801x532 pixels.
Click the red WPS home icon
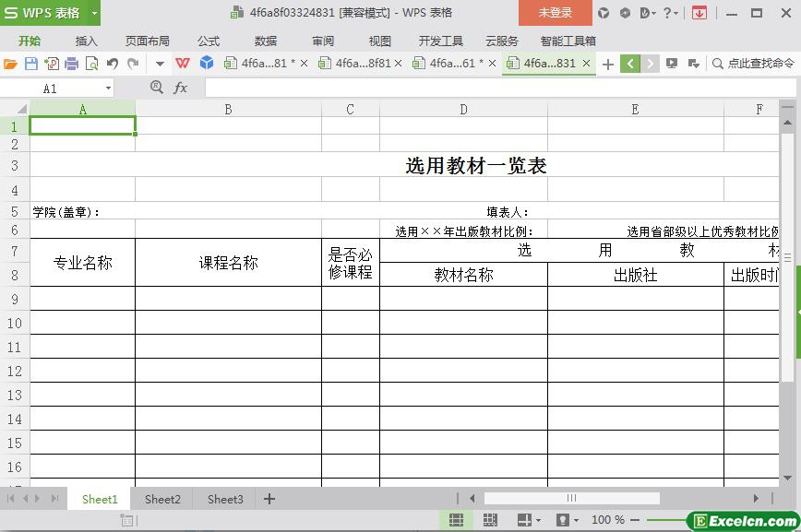(x=183, y=64)
